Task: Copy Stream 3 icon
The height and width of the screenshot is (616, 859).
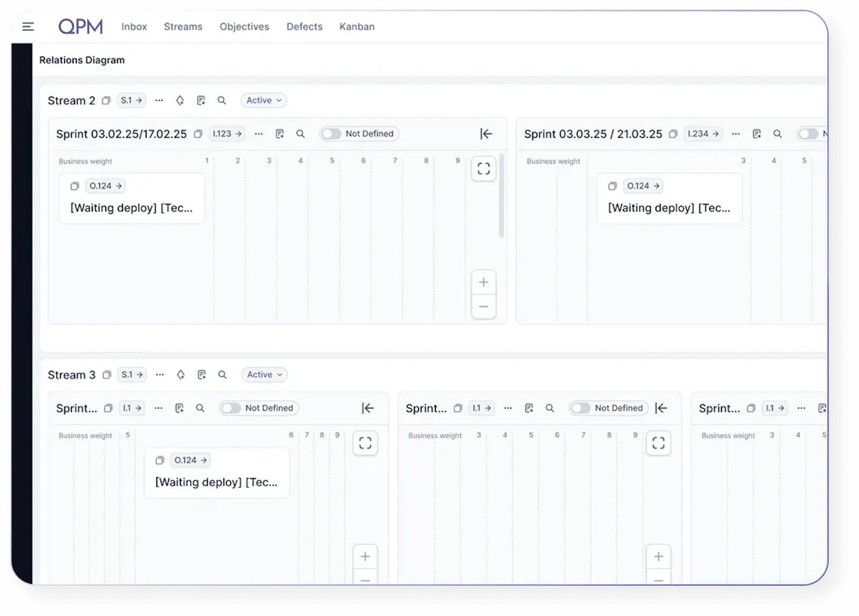Action: click(107, 375)
